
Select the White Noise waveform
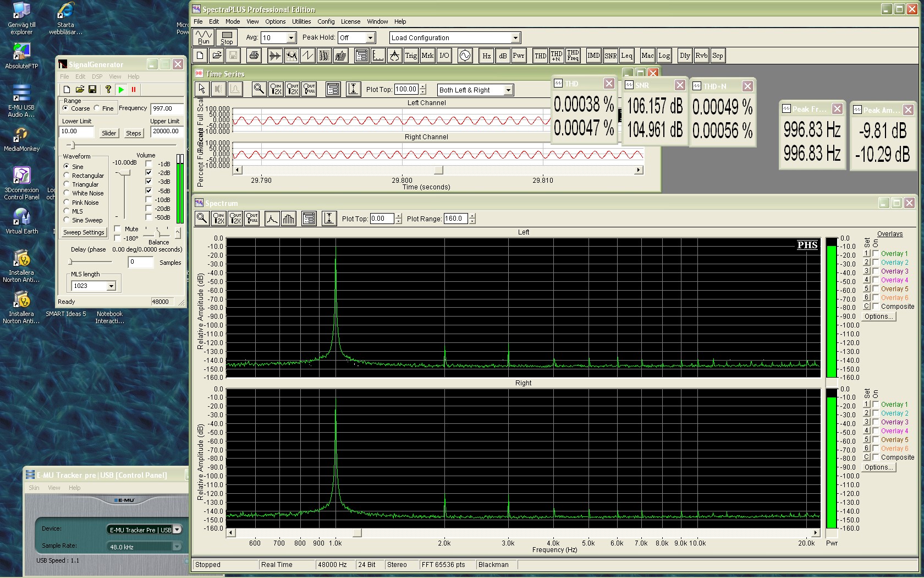point(67,193)
